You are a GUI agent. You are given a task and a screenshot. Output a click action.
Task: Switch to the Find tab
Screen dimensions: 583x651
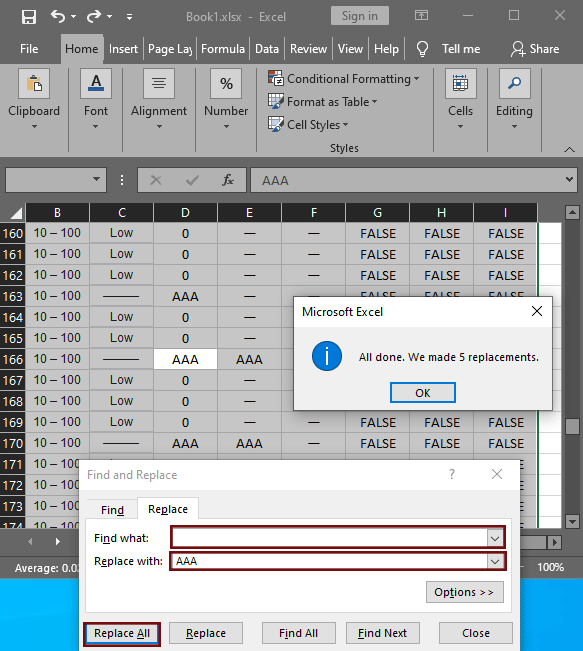click(113, 510)
